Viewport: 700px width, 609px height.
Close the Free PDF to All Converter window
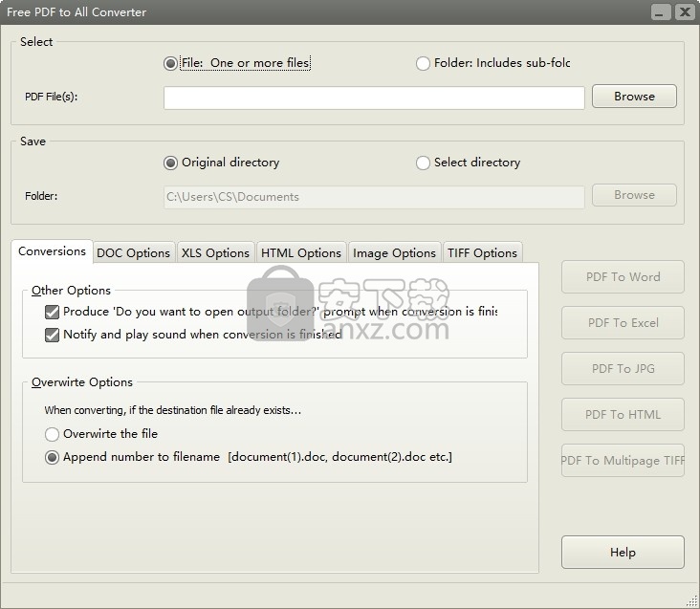(685, 12)
